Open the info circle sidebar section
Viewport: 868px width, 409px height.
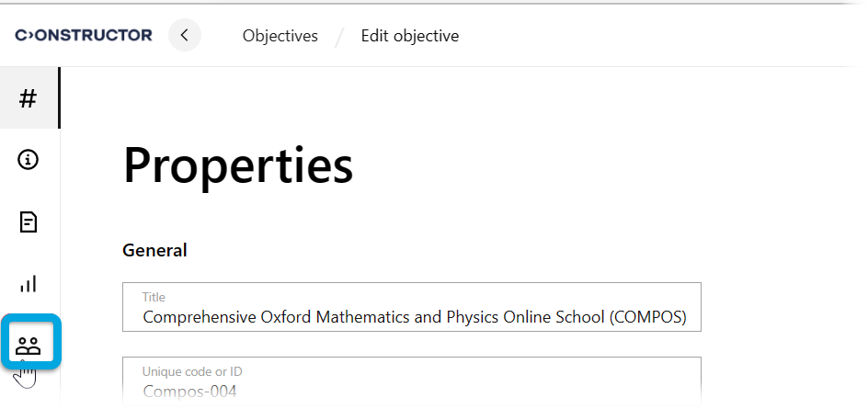29,160
